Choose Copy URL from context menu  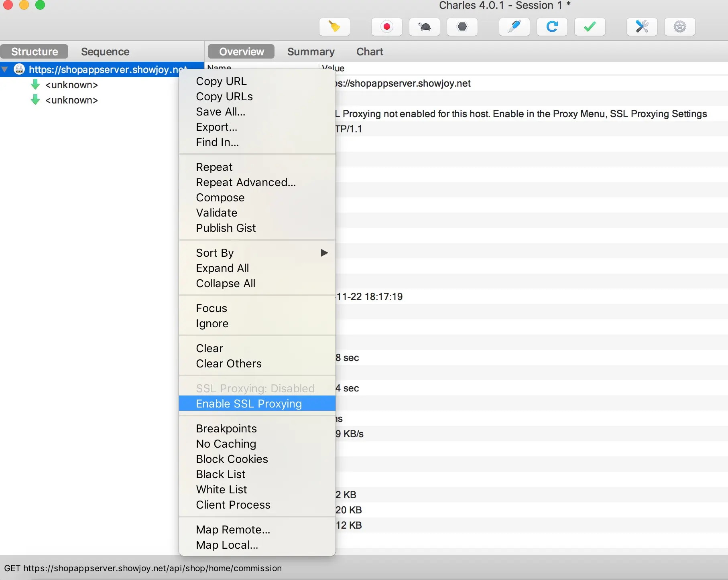click(x=257, y=81)
